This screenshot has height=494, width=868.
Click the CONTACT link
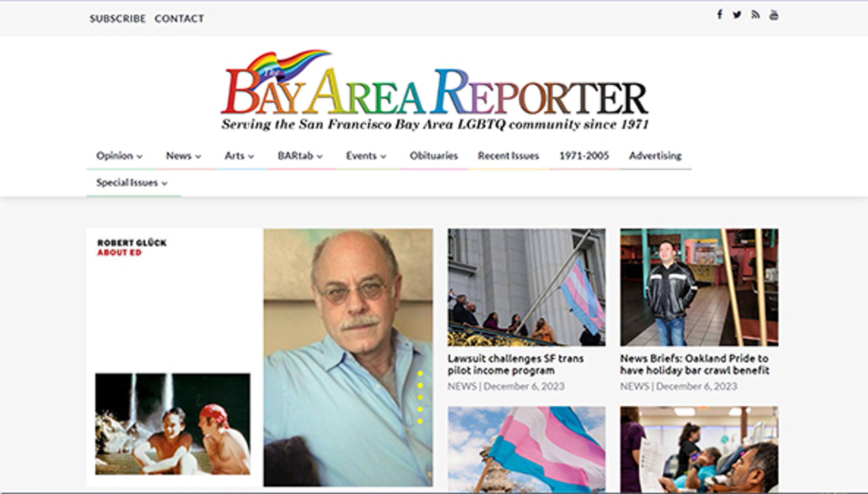coord(179,18)
